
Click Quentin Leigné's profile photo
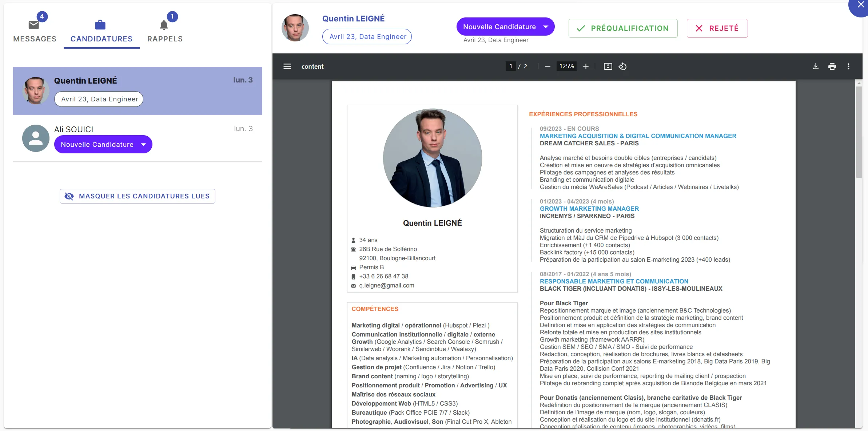[x=295, y=27]
